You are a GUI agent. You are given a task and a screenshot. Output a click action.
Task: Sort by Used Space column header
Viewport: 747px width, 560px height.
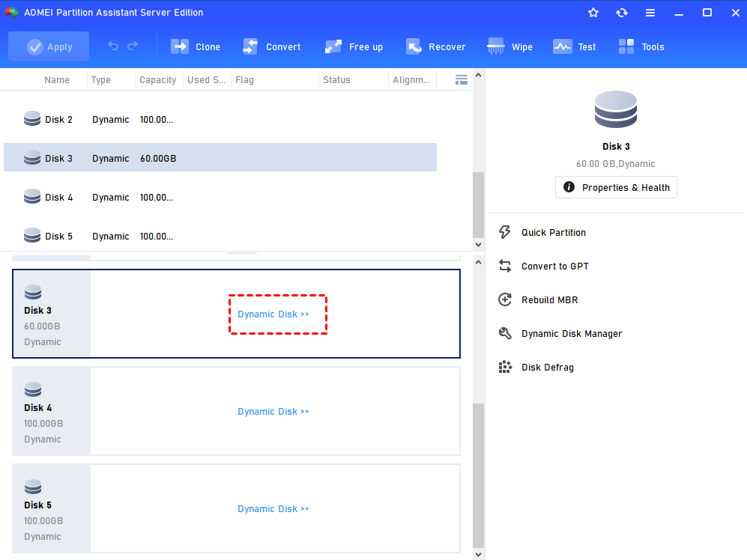coord(206,80)
